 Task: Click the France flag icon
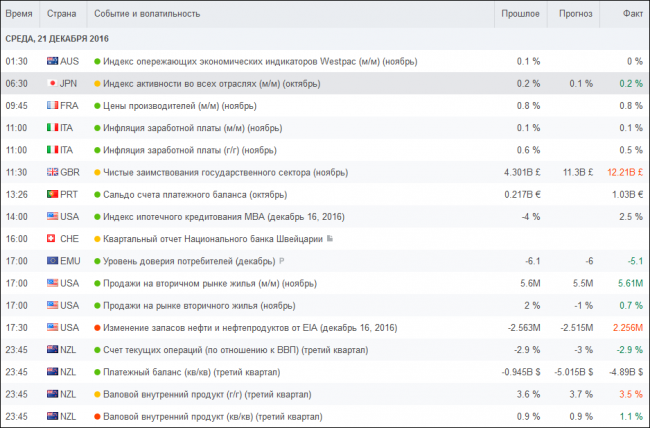pos(53,105)
